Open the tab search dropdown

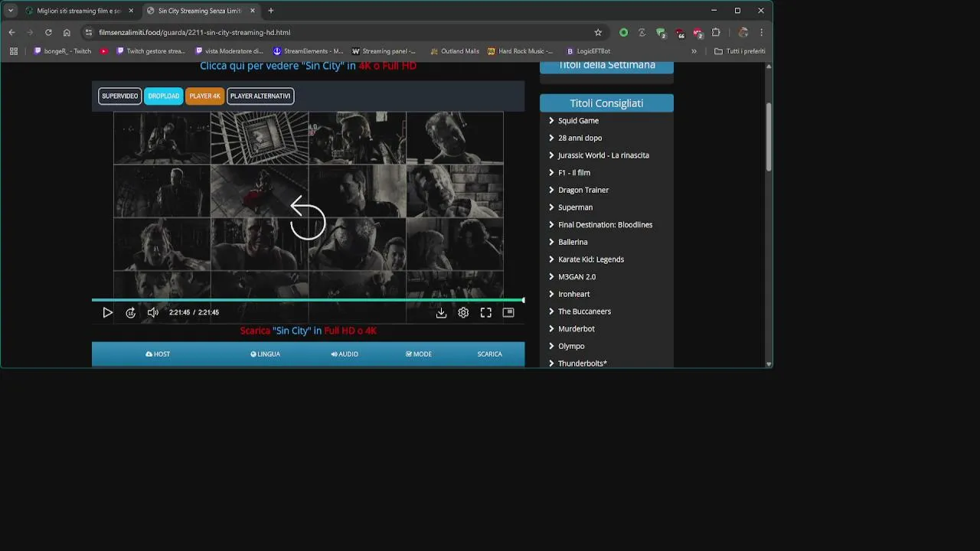coord(10,11)
